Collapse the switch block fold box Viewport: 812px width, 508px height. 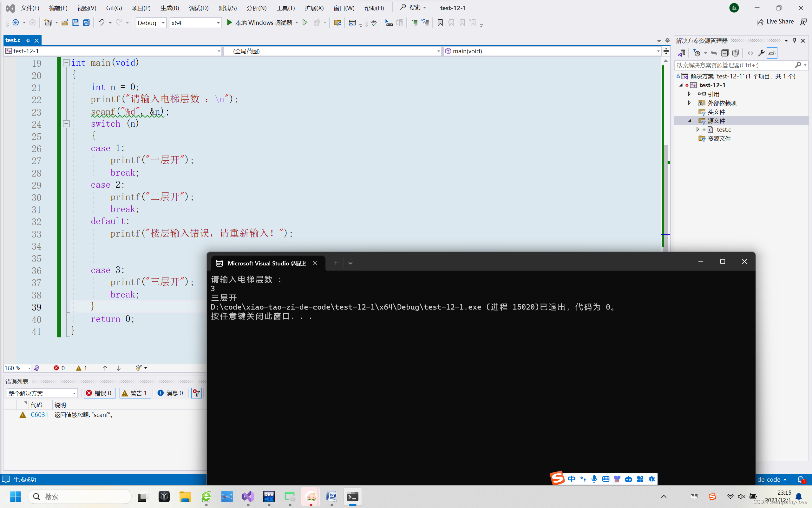(66, 124)
